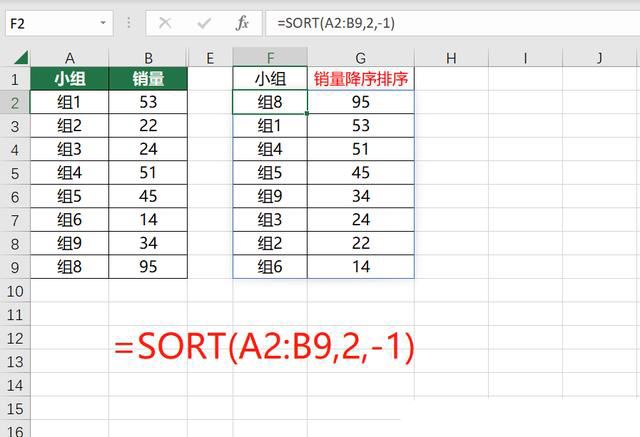The image size is (640, 437).
Task: Click the Cancel X icon in formula bar
Action: [x=165, y=23]
